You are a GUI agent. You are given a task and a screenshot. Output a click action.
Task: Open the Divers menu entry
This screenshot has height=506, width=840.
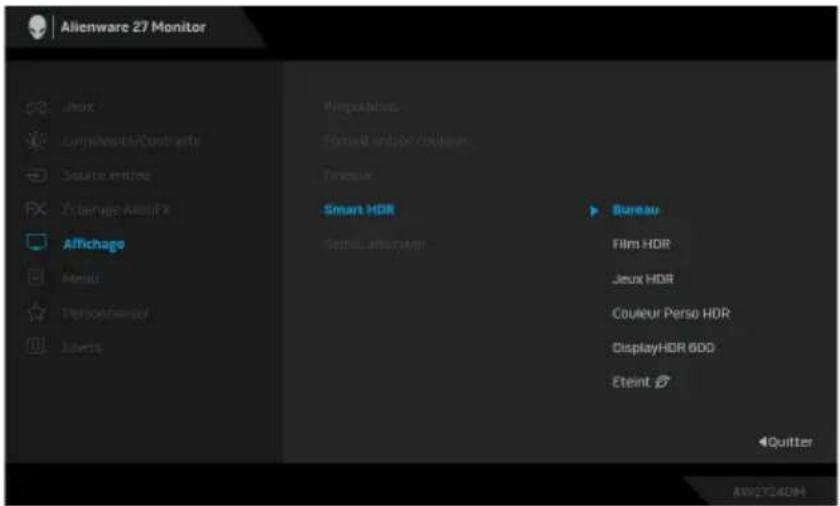point(82,348)
